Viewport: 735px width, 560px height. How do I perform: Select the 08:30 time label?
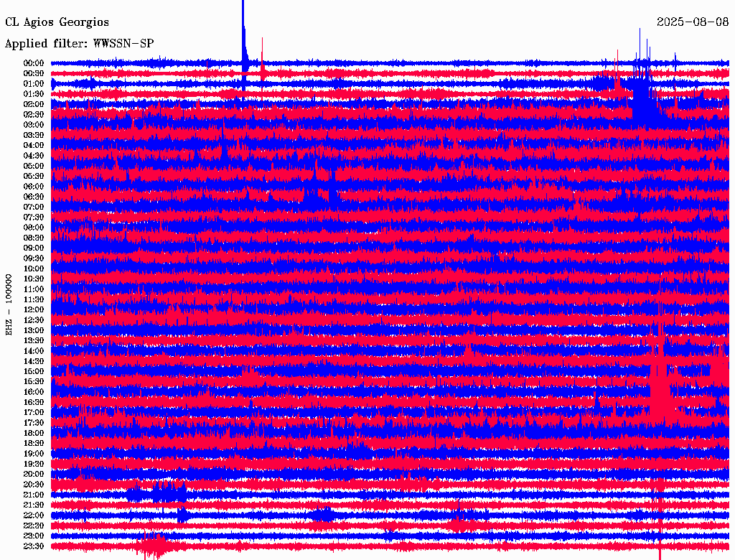pyautogui.click(x=34, y=238)
